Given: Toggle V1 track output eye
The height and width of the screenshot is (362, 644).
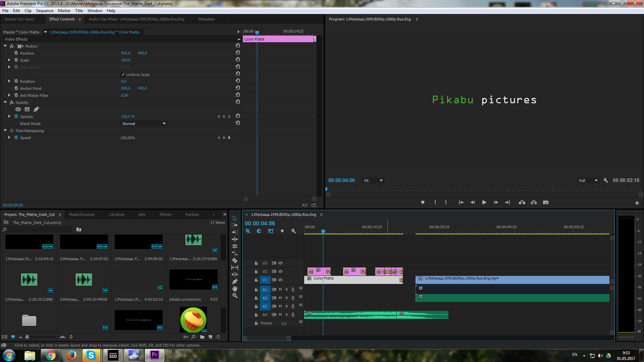Looking at the screenshot, I should click(281, 280).
